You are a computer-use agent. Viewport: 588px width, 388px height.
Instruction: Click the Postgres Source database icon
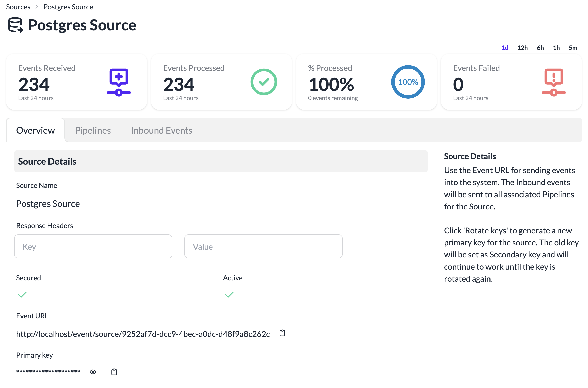coord(16,25)
